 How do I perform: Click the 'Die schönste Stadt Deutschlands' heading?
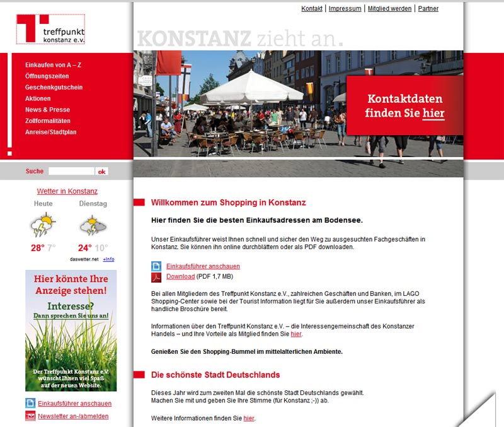tap(215, 375)
